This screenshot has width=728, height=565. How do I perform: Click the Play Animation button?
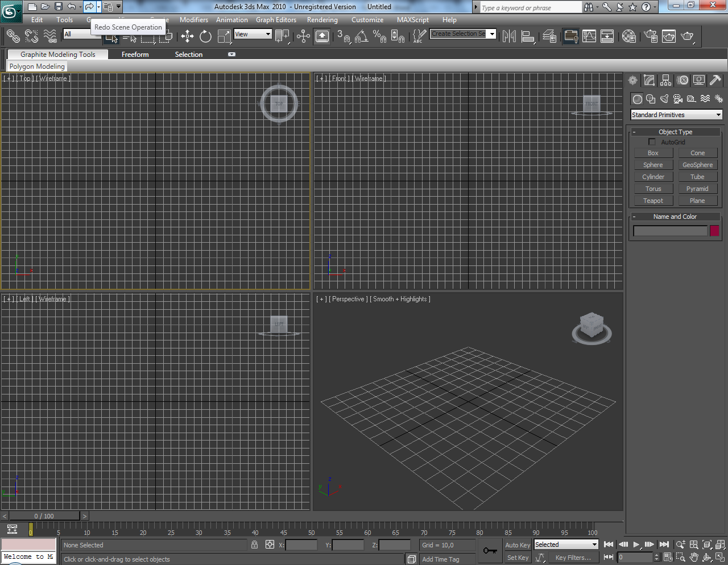tap(636, 545)
